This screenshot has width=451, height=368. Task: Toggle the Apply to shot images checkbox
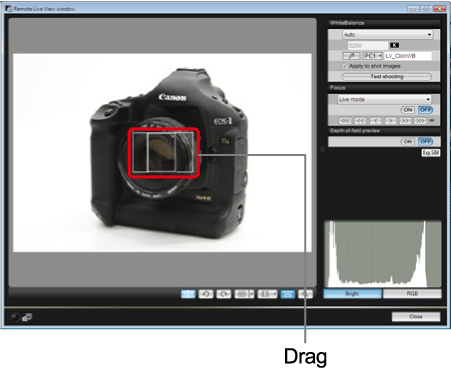click(x=345, y=66)
